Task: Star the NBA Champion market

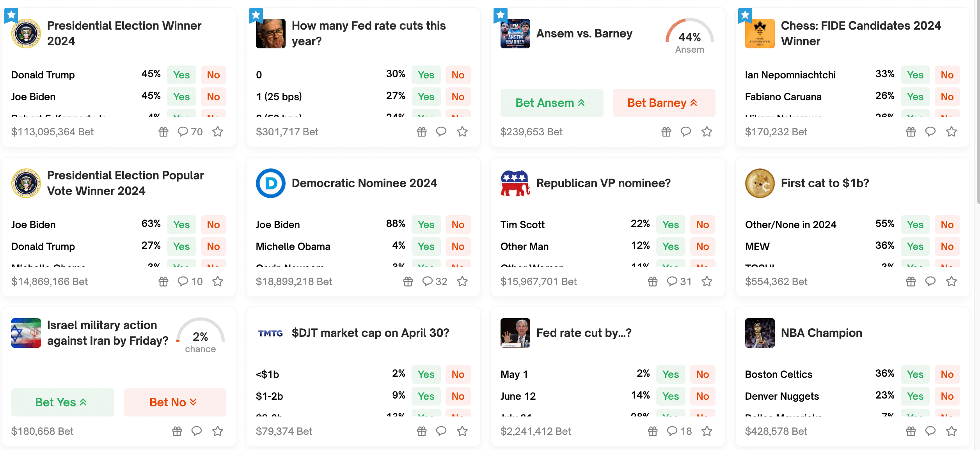Action: [952, 431]
